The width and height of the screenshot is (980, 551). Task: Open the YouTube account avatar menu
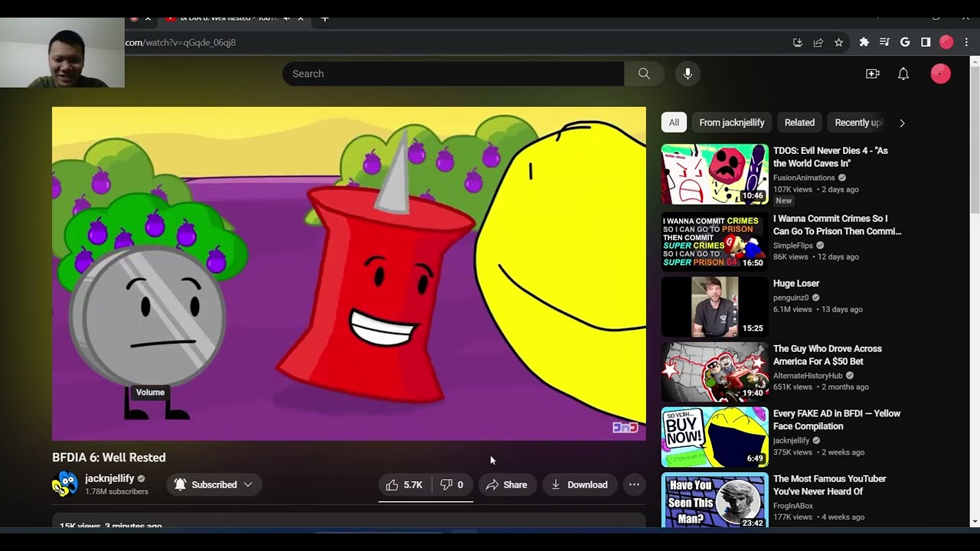(x=940, y=73)
